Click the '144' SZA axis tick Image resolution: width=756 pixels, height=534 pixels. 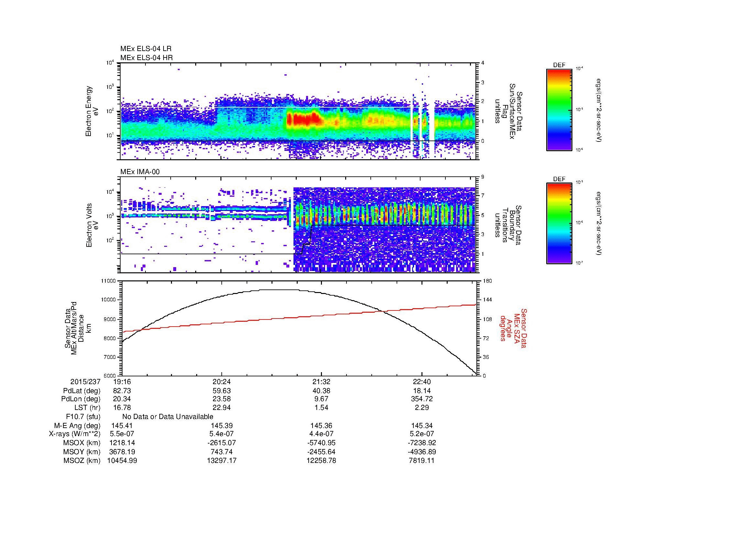[487, 300]
